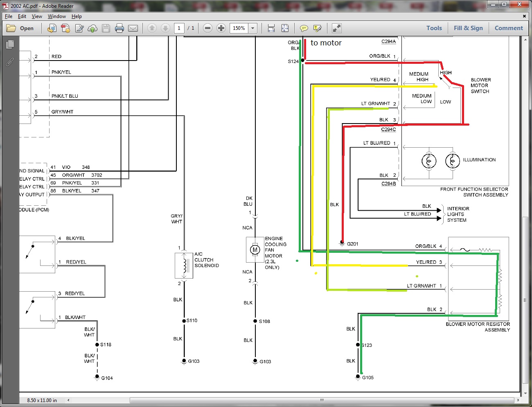Add a sticky note comment
Image resolution: width=532 pixels, height=407 pixels.
click(304, 28)
